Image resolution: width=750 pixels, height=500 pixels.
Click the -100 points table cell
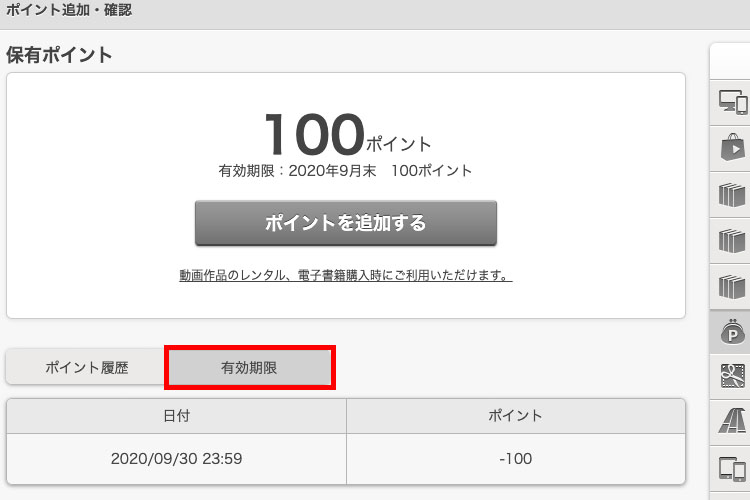tap(516, 459)
